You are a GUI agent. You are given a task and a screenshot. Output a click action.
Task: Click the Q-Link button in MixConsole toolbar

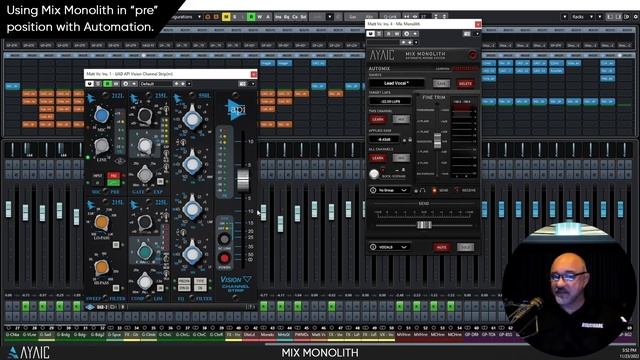[390, 17]
